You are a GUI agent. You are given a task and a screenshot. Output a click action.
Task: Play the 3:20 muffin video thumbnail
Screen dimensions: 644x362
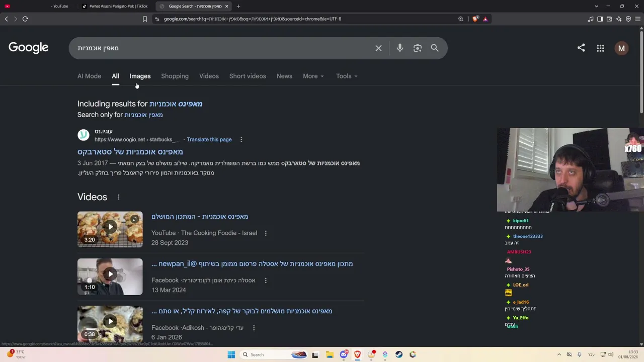click(110, 229)
